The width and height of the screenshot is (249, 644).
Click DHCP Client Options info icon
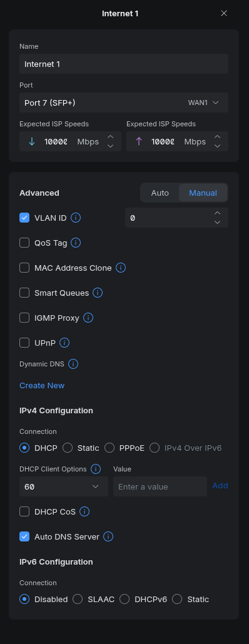[96, 469]
